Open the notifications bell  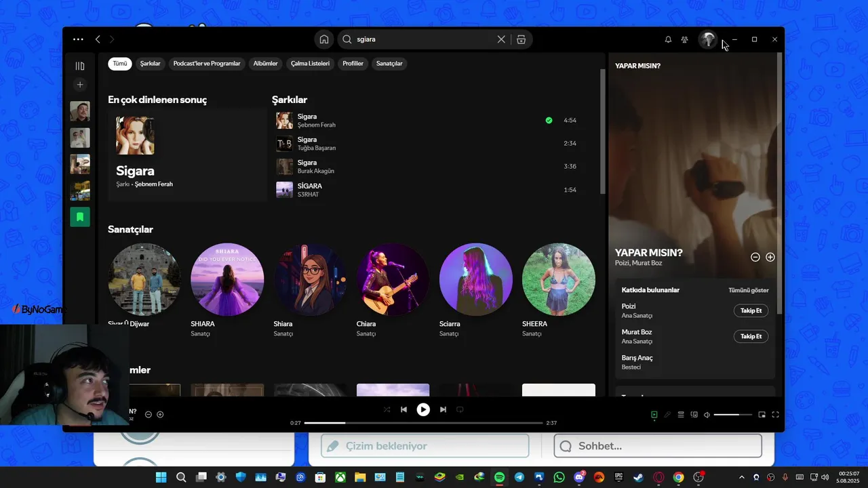click(x=668, y=39)
